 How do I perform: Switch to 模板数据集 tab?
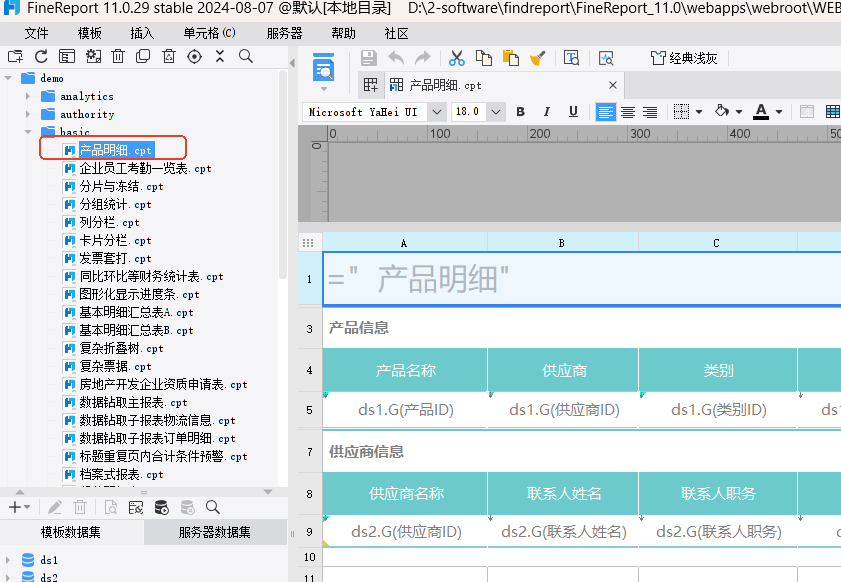click(x=71, y=532)
